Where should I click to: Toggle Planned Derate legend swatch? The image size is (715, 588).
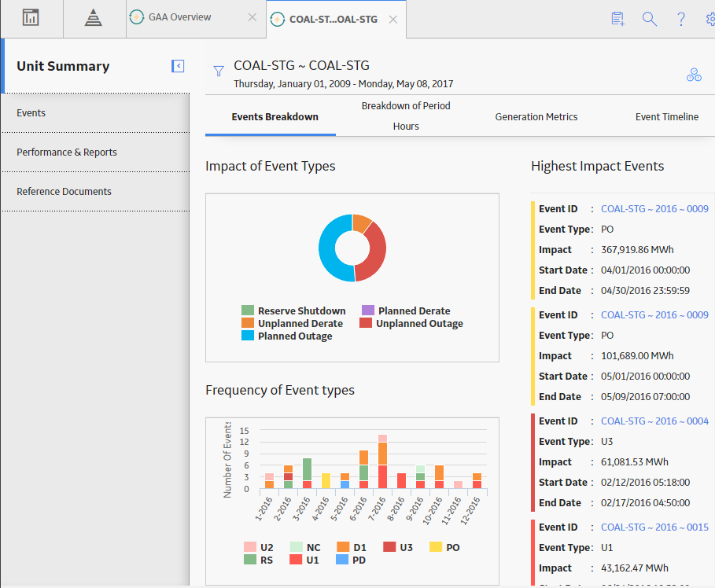pyautogui.click(x=368, y=311)
